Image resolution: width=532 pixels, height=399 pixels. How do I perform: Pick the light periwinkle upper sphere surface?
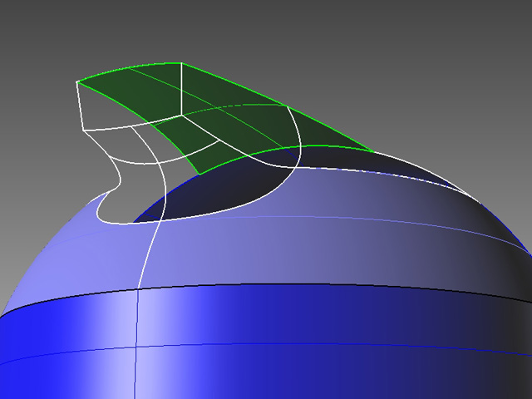(x=249, y=249)
